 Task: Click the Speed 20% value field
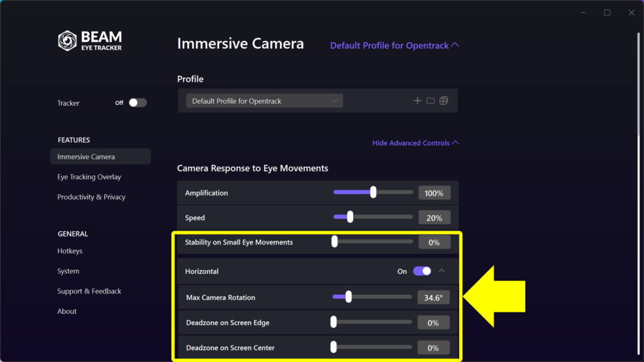pyautogui.click(x=434, y=217)
